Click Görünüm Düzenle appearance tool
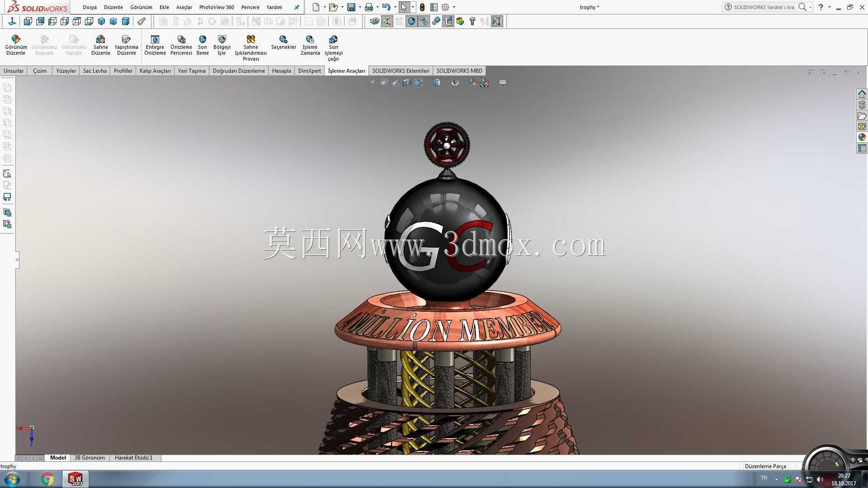 [16, 45]
